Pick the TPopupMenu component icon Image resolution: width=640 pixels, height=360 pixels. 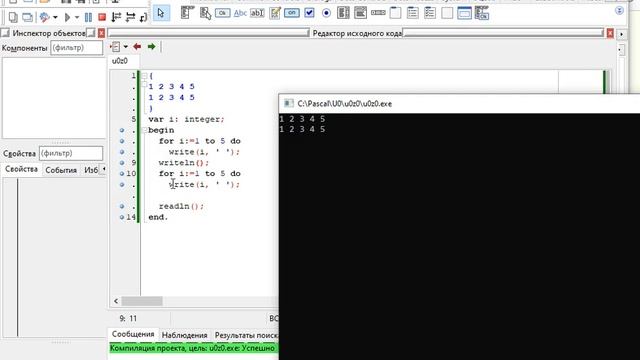pyautogui.click(x=205, y=13)
